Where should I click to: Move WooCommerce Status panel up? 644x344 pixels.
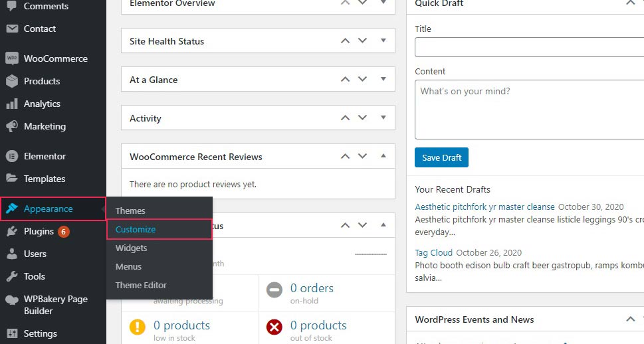click(x=345, y=225)
